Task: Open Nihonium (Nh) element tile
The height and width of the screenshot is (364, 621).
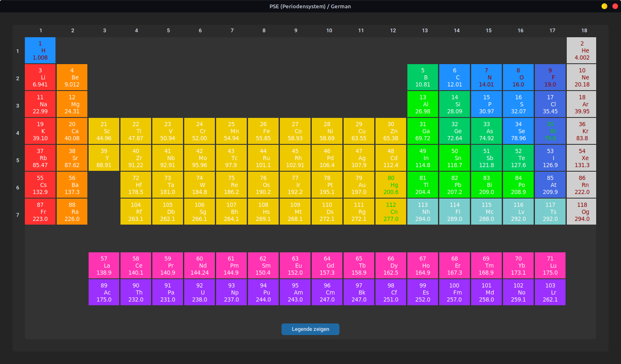Action: (423, 212)
